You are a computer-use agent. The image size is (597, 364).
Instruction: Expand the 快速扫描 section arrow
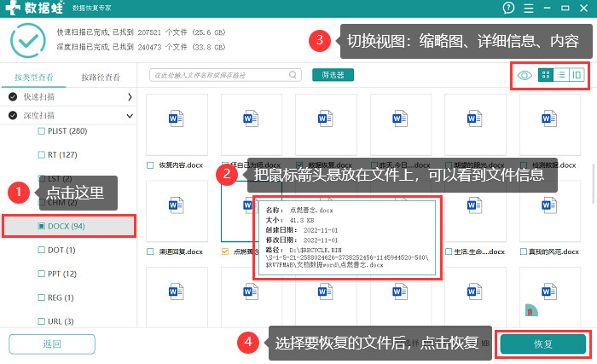tap(130, 97)
